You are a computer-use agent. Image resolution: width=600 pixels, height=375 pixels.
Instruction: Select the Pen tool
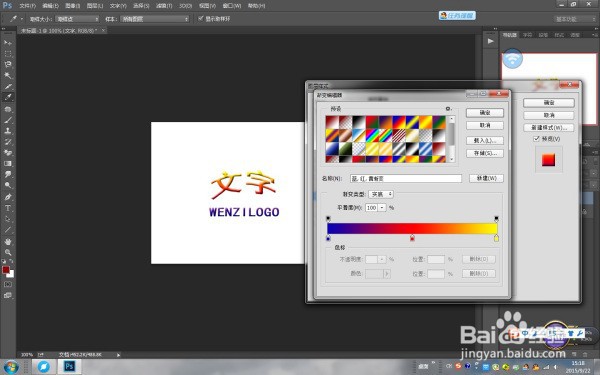point(8,197)
